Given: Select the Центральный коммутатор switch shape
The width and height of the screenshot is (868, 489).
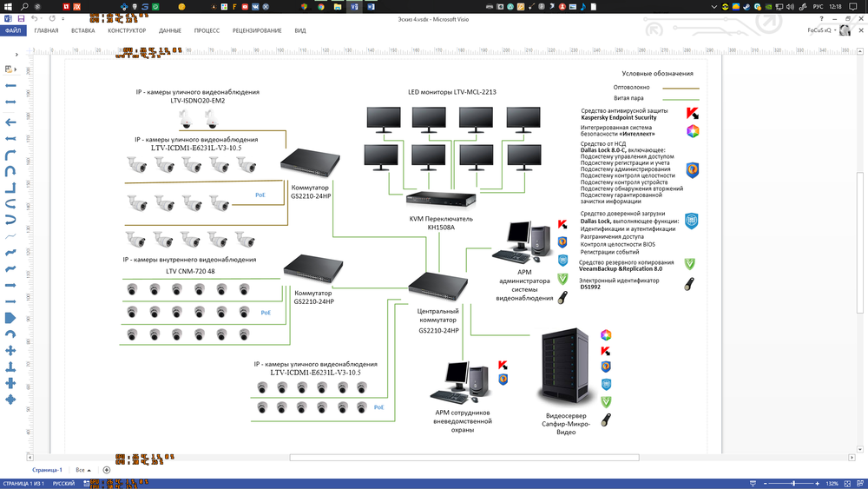Looking at the screenshot, I should [x=437, y=287].
